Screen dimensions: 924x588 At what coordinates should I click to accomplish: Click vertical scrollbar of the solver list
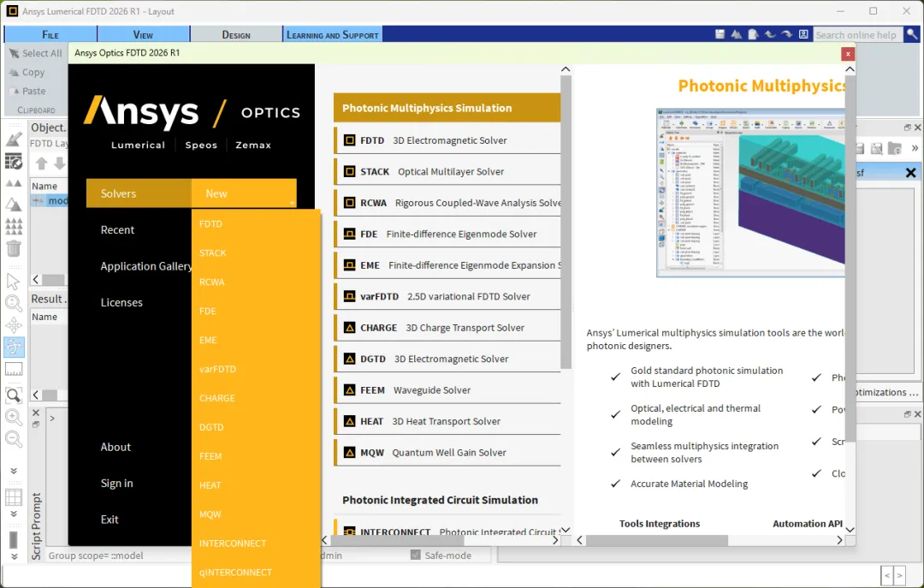566,221
